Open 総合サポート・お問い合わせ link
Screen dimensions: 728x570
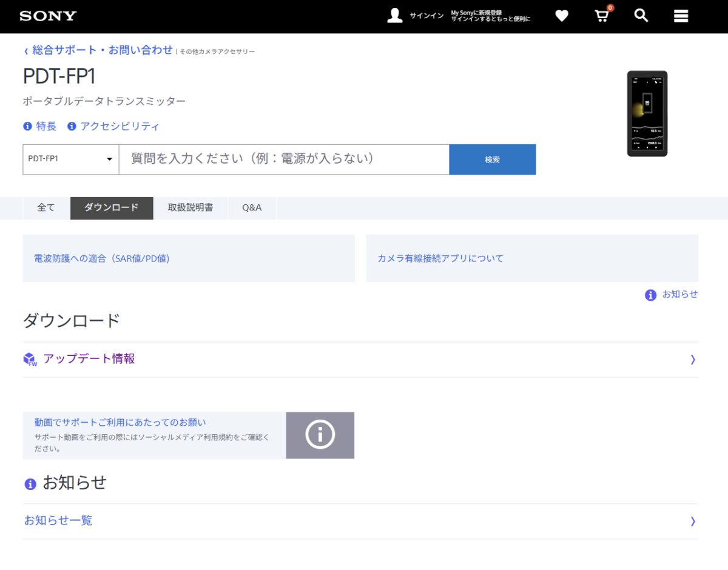(103, 50)
